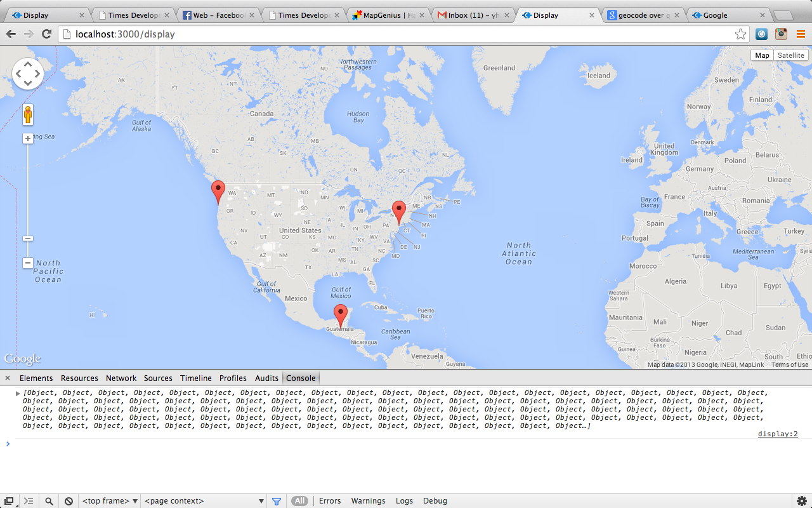The height and width of the screenshot is (508, 812).
Task: Switch to the Sources tab
Action: coord(158,378)
